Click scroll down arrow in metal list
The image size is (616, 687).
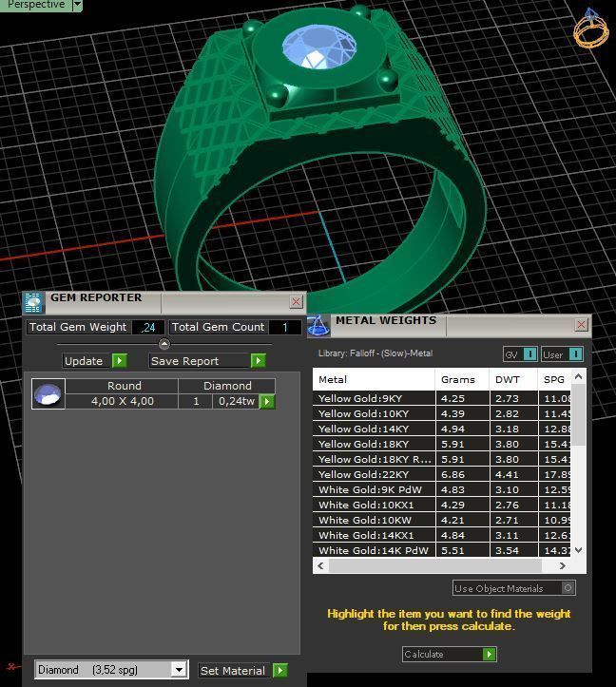(x=578, y=550)
